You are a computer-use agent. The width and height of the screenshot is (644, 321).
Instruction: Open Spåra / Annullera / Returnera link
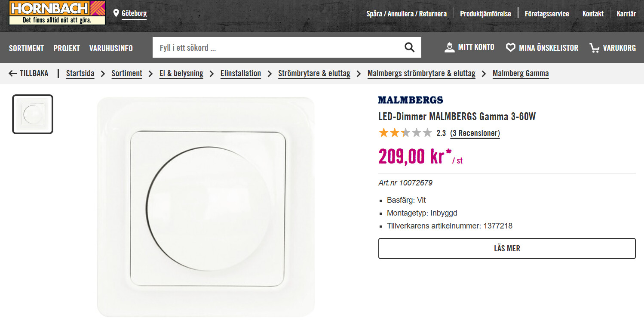[406, 14]
